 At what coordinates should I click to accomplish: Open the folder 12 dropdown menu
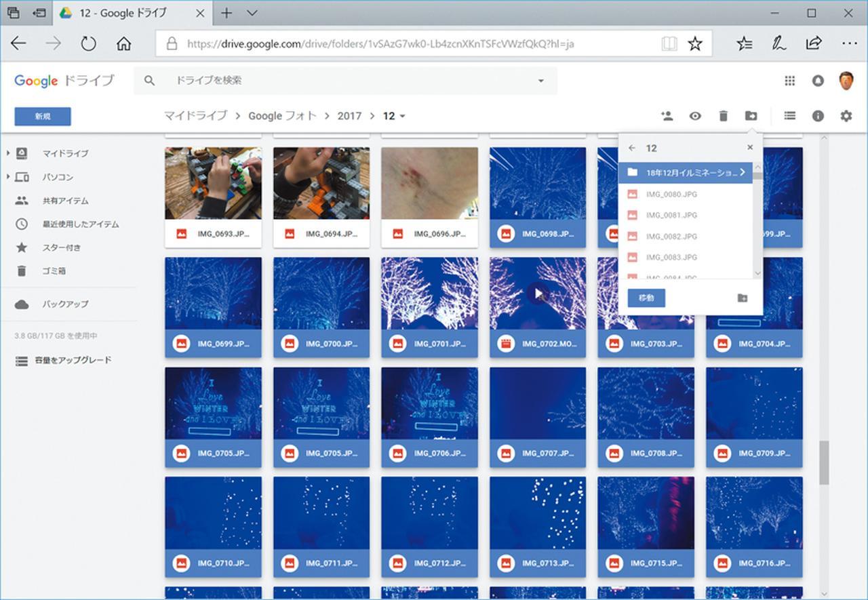pyautogui.click(x=402, y=117)
